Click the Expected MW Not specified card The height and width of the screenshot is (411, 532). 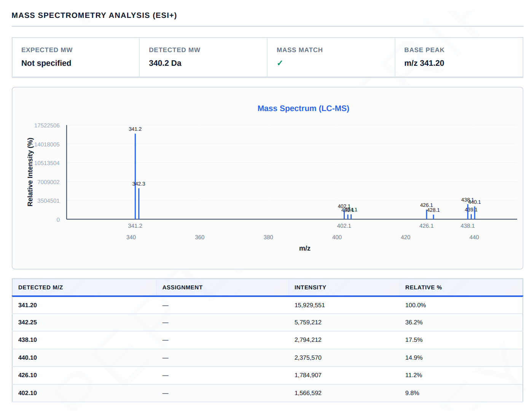76,57
